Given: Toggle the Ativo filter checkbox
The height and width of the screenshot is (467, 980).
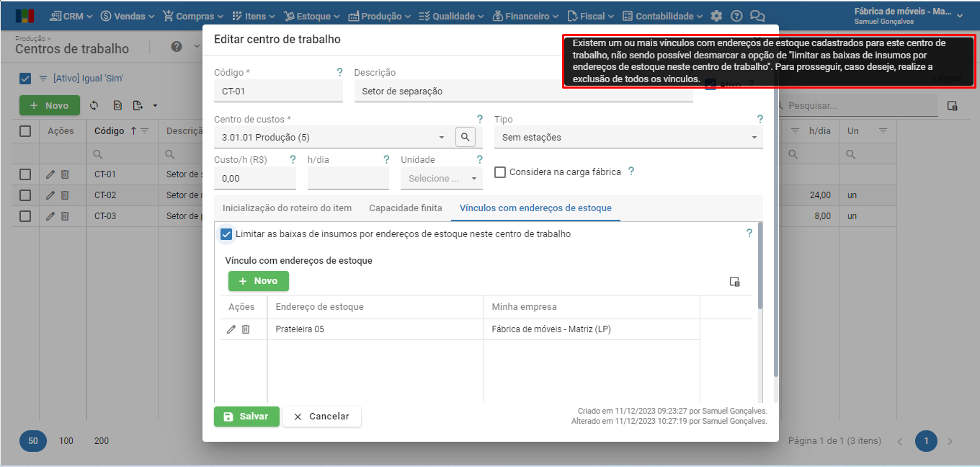Looking at the screenshot, I should tap(25, 79).
